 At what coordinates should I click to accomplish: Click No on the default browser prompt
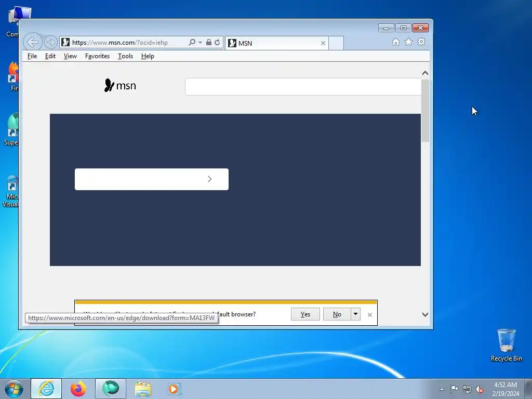pos(337,314)
